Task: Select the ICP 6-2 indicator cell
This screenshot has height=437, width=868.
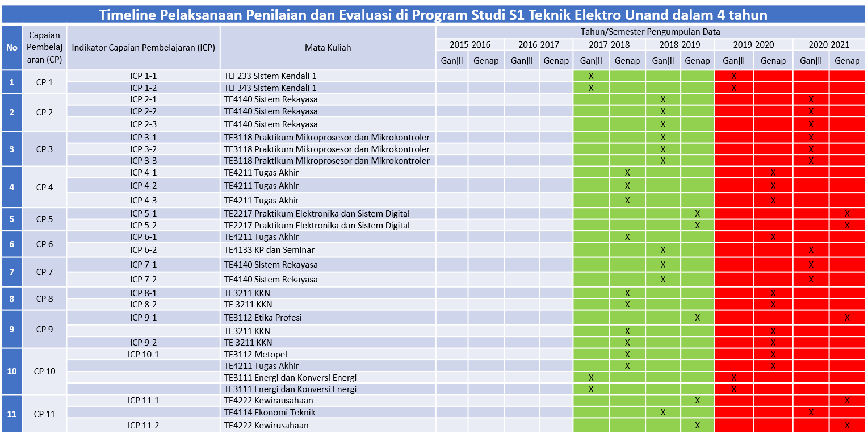Action: [x=144, y=250]
